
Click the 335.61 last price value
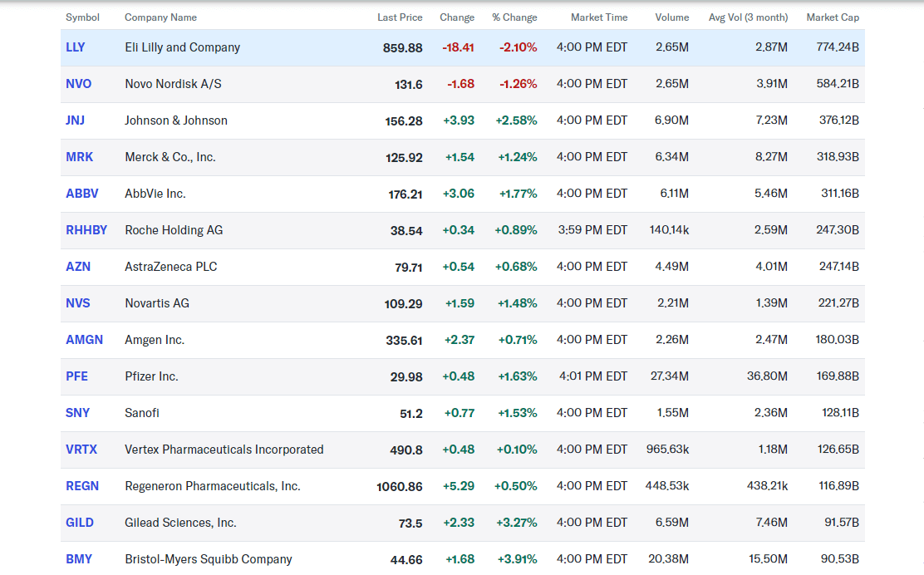click(x=404, y=340)
